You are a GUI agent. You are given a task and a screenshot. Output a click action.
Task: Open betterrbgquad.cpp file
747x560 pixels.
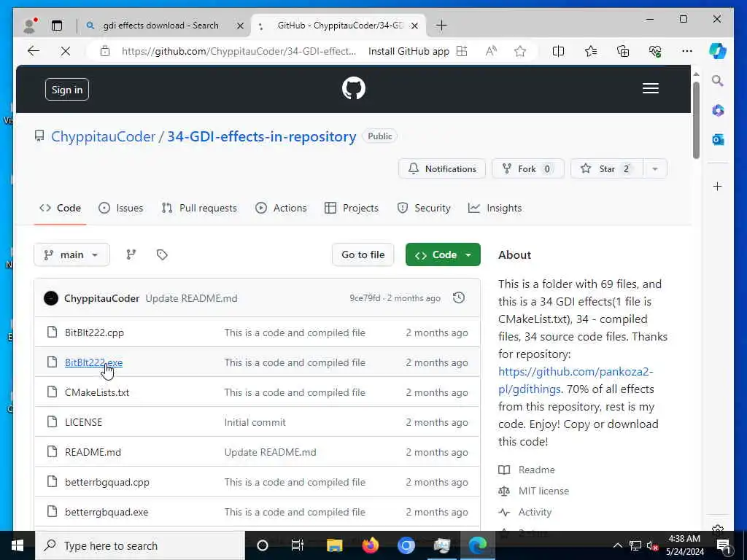tap(107, 482)
